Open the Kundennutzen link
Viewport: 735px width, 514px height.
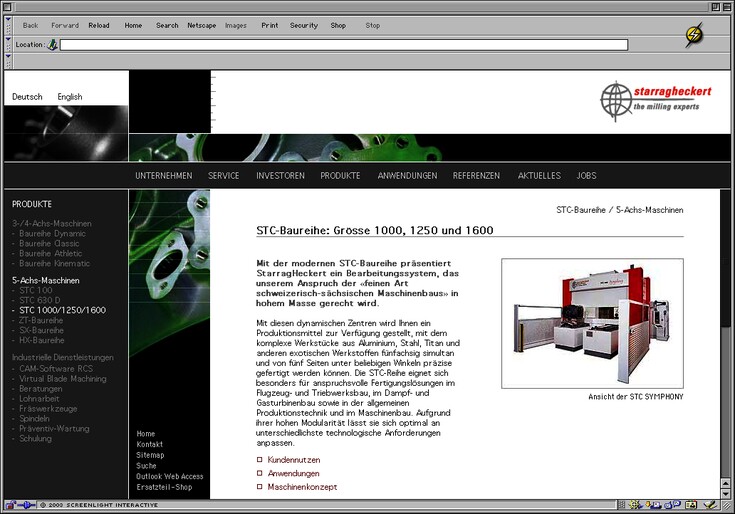(x=294, y=460)
